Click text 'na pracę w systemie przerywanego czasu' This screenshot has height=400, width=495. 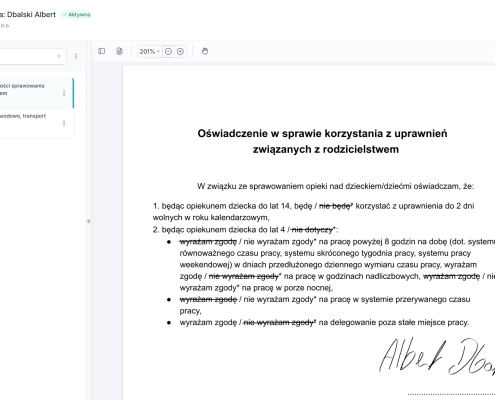pos(394,299)
